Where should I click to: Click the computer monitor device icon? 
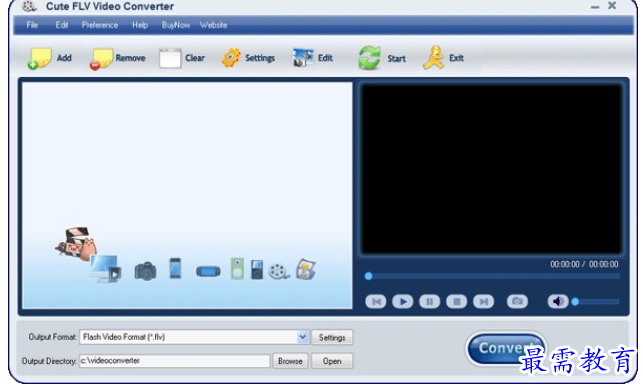tap(106, 269)
